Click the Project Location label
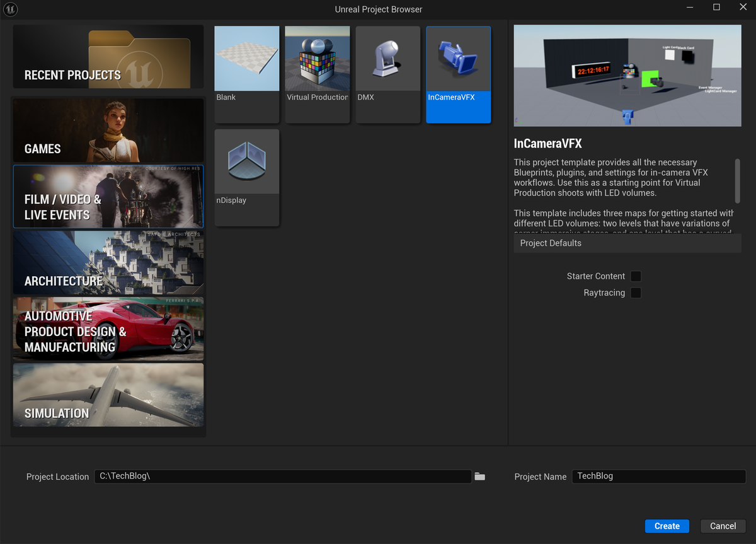 coord(58,477)
